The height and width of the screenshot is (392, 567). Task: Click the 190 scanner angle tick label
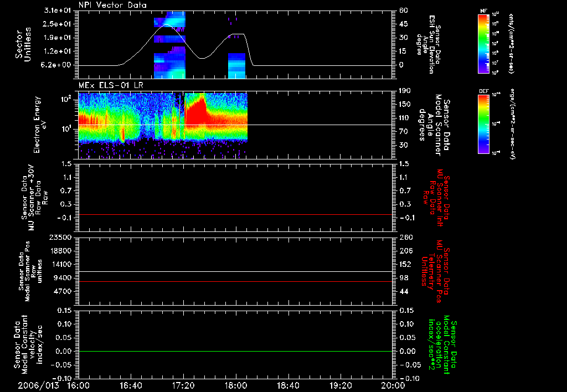pos(405,91)
